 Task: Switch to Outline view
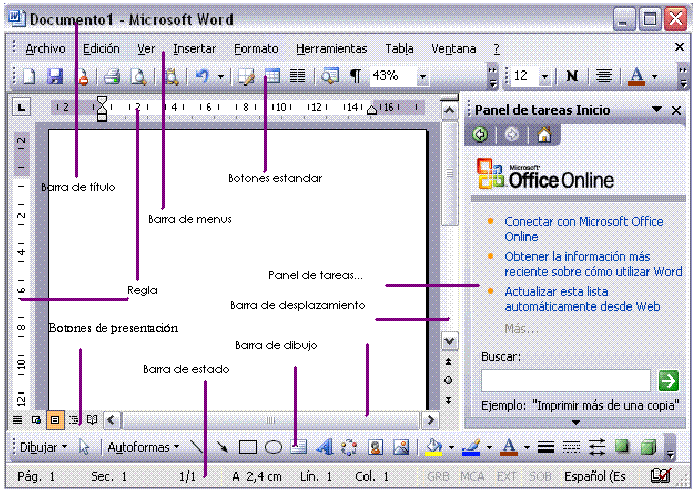74,420
